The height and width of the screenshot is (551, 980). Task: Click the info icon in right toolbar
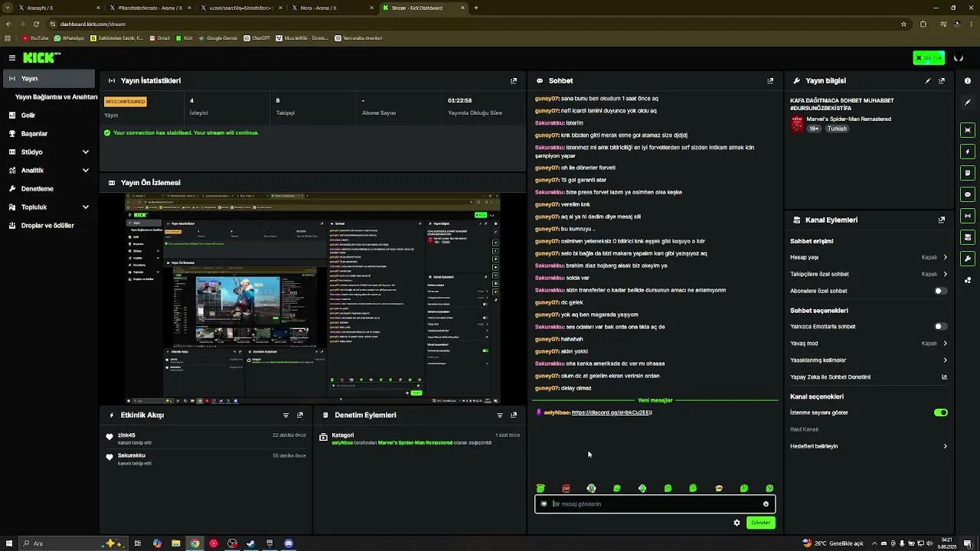click(968, 80)
